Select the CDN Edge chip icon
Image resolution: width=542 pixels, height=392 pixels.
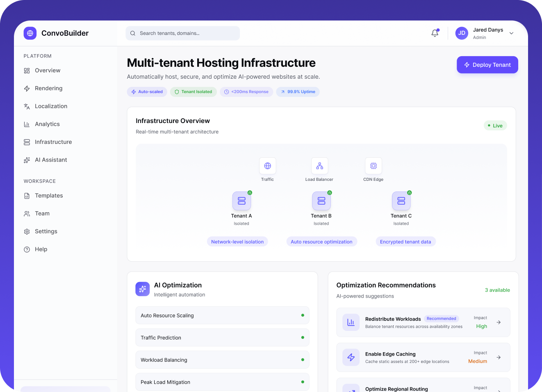pos(373,166)
